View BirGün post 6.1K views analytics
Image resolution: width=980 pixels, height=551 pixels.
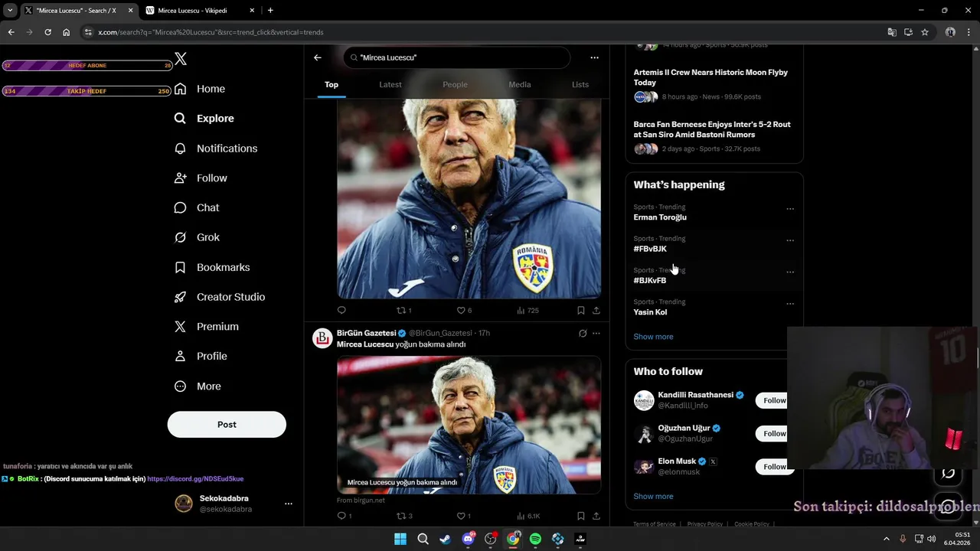tap(528, 516)
